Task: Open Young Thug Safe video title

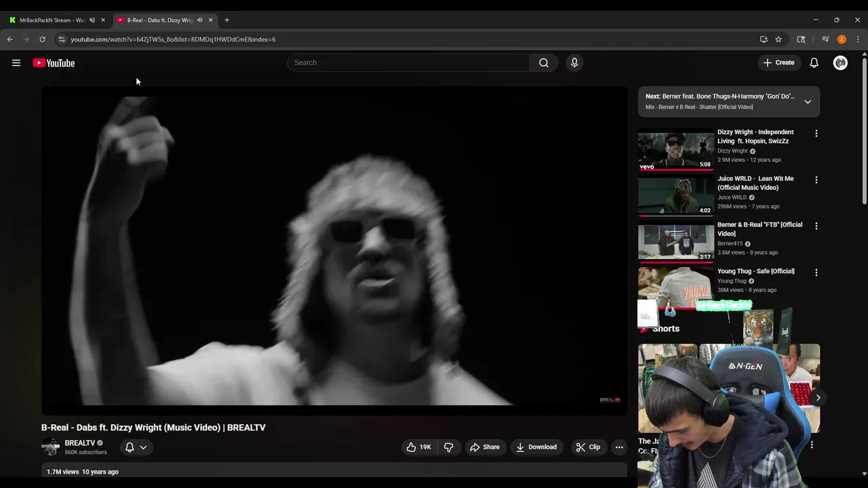Action: pyautogui.click(x=756, y=271)
